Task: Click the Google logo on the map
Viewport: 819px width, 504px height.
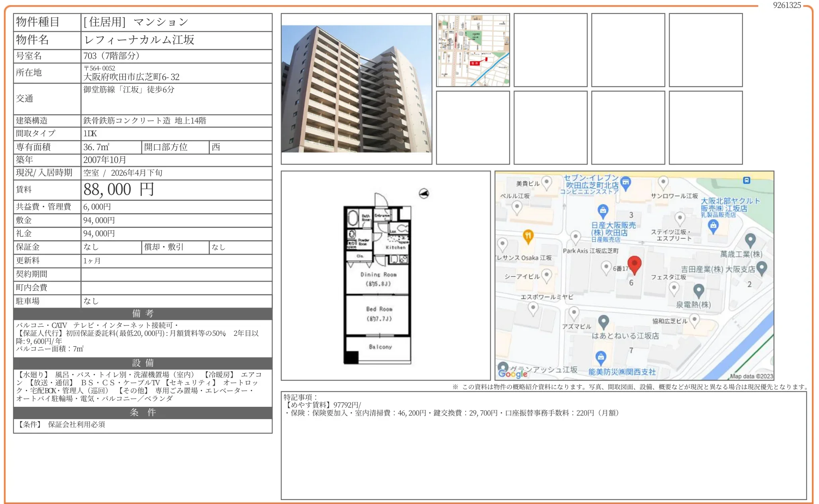Action: tap(513, 373)
